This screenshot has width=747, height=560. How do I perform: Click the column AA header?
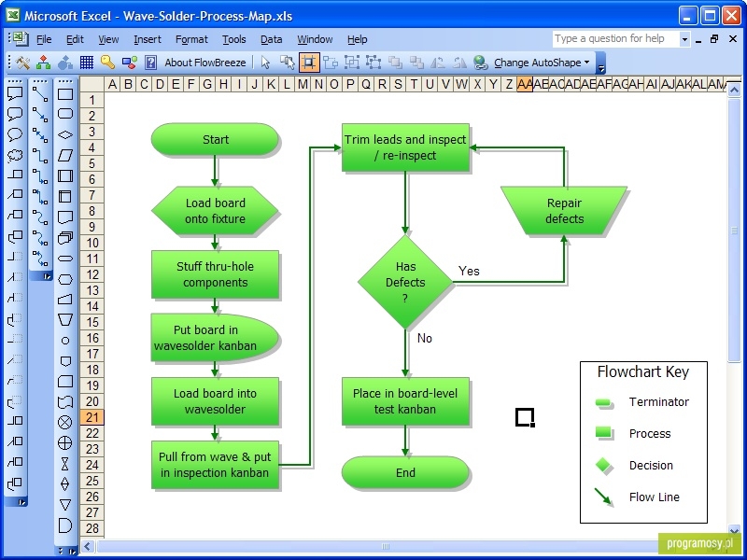(525, 84)
